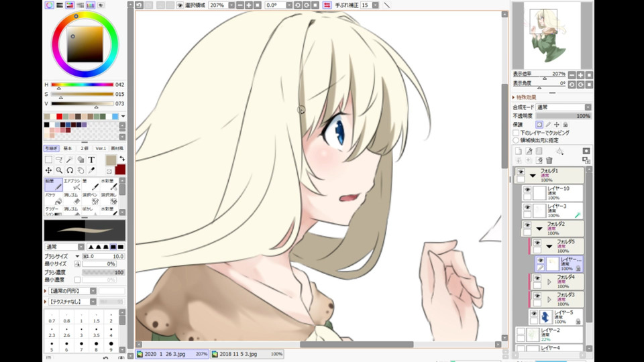Switch to the 素材風 tool tab
This screenshot has width=644, height=362.
tap(117, 148)
